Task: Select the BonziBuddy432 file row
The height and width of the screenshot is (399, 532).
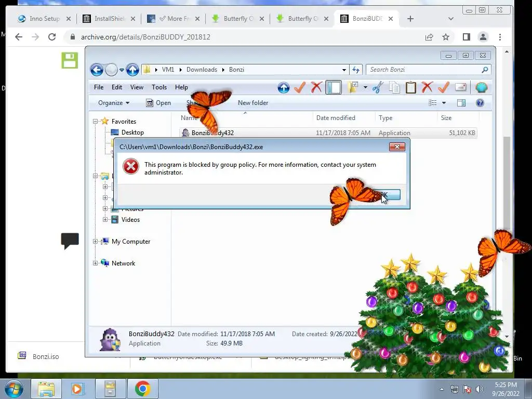Action: pos(328,132)
